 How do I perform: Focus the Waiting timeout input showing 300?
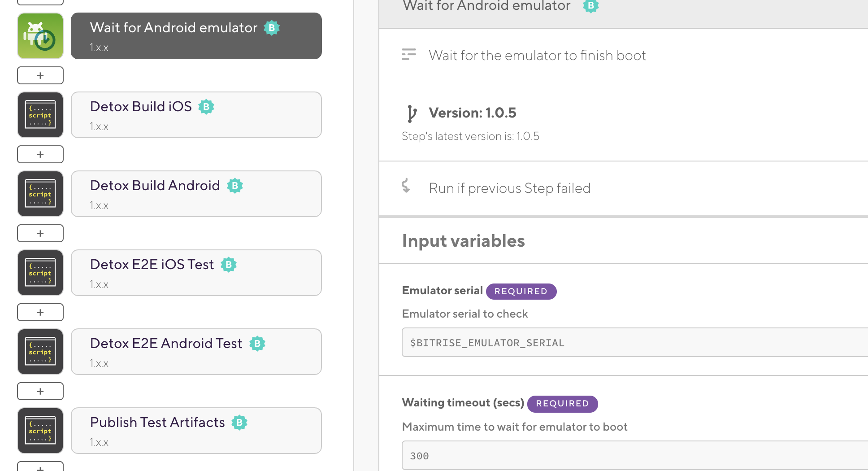(635, 455)
